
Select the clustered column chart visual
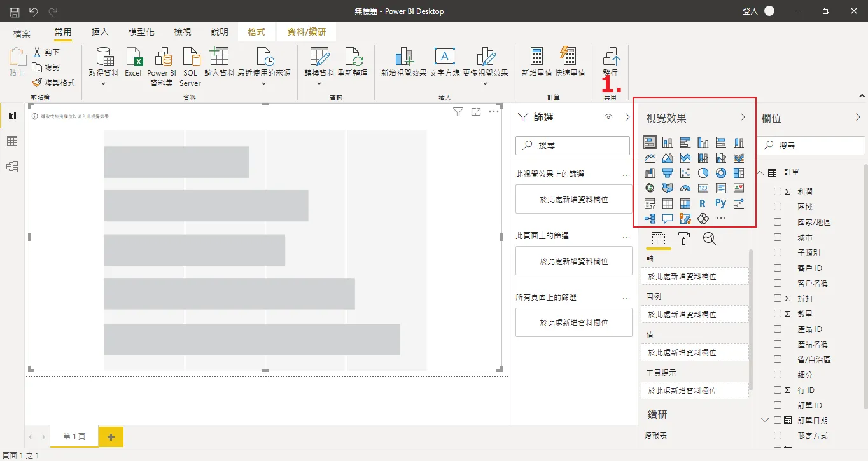[x=703, y=142]
